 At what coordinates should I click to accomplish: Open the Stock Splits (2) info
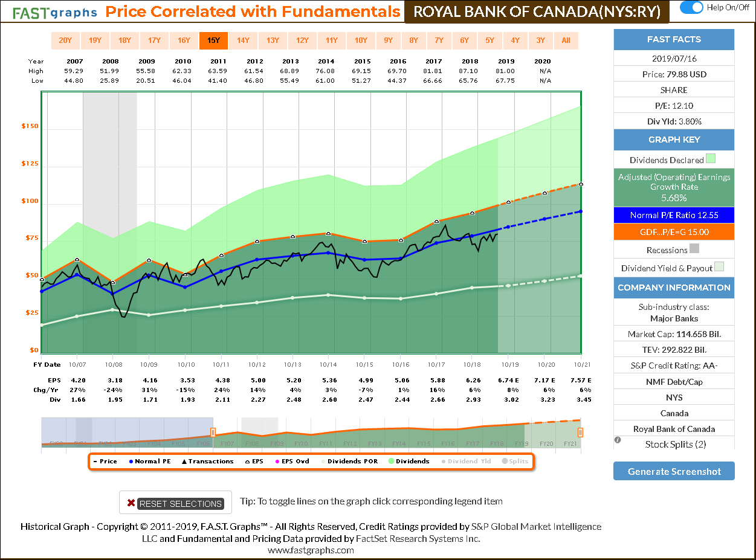pos(675,445)
